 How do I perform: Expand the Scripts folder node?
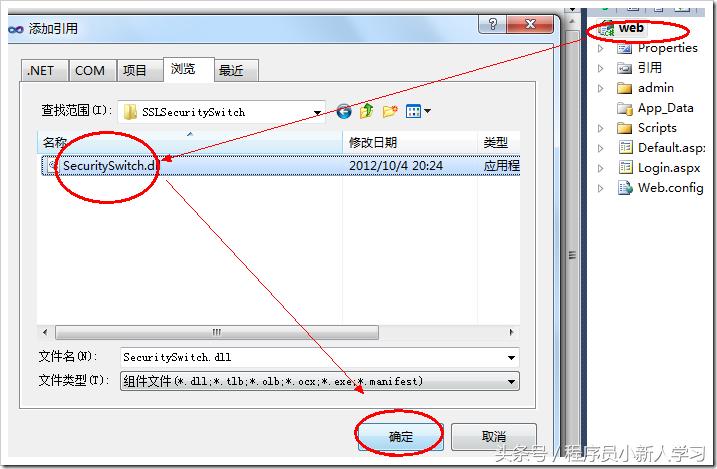pyautogui.click(x=601, y=128)
